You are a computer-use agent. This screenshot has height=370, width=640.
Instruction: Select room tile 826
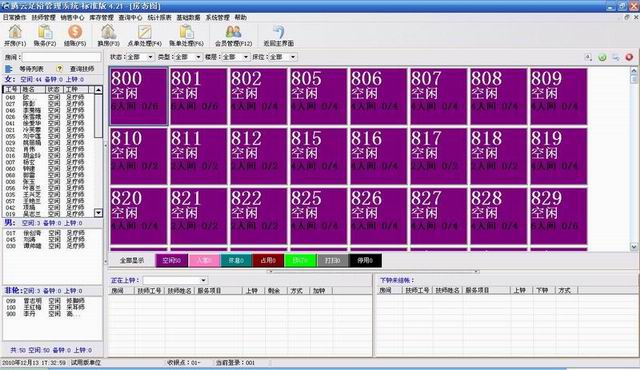(x=378, y=216)
